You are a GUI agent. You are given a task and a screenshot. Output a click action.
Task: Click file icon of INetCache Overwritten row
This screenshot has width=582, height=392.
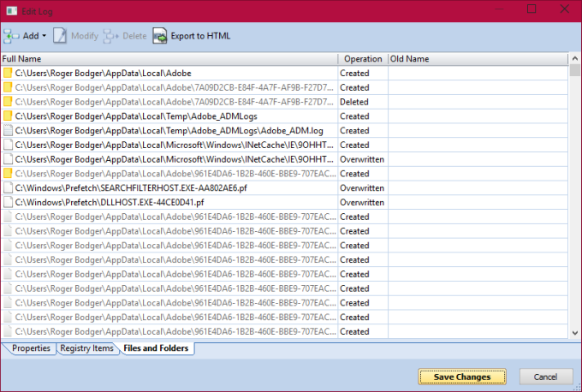[x=8, y=159]
